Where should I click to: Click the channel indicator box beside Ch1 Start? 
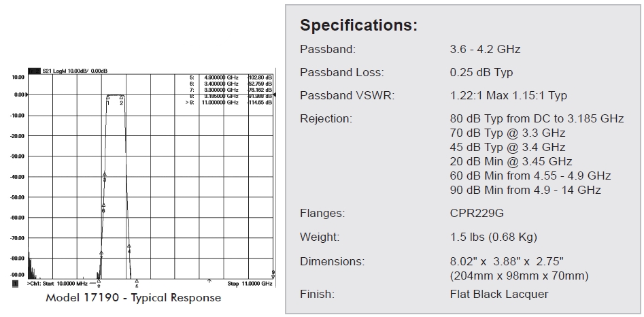coord(16,282)
